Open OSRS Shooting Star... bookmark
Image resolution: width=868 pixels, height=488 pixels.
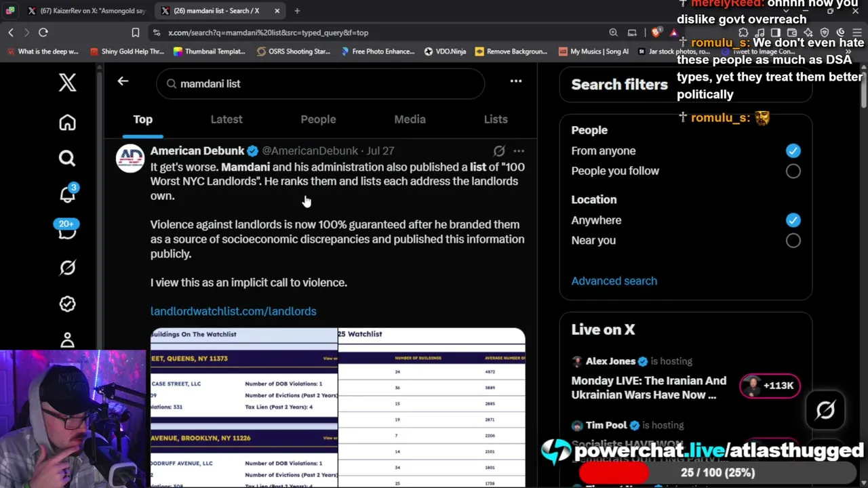coord(294,52)
